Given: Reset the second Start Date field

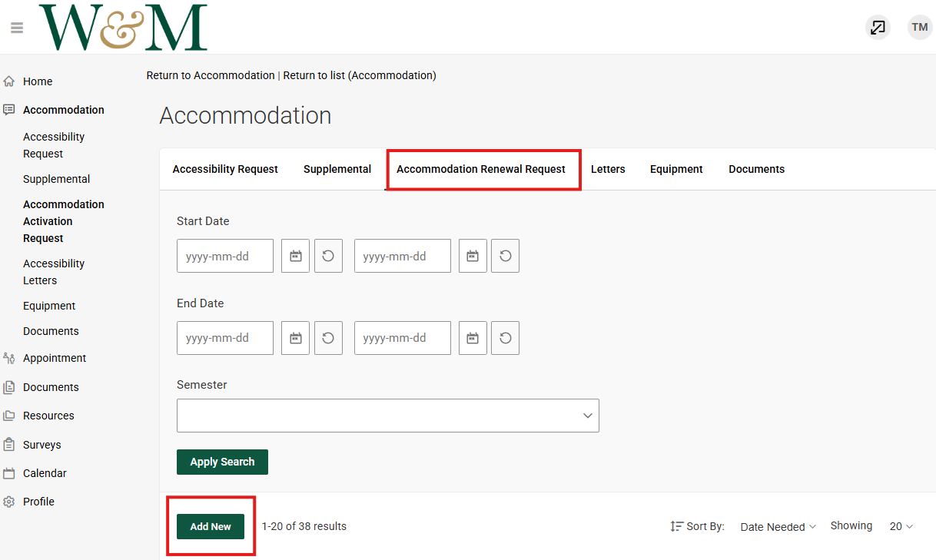Looking at the screenshot, I should (x=506, y=256).
